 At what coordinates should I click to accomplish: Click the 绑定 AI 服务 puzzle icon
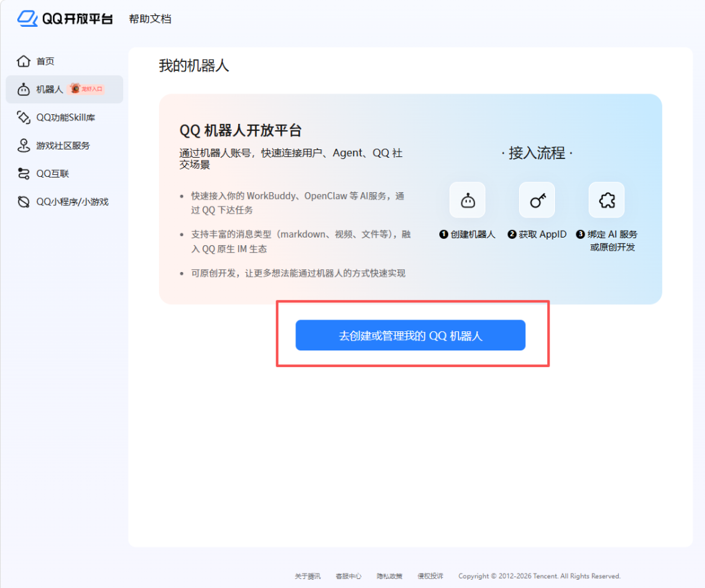[x=607, y=200]
